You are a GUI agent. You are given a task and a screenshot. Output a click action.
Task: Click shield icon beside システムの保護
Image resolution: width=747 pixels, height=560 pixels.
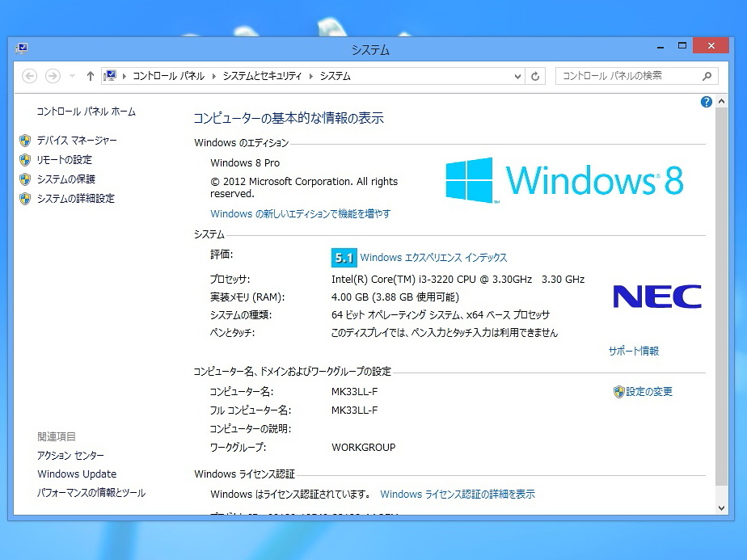coord(25,179)
